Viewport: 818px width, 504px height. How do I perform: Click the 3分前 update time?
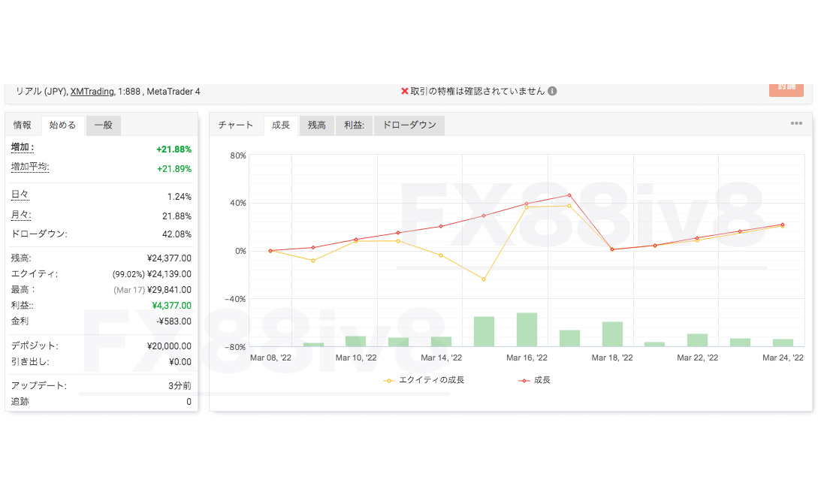point(180,385)
